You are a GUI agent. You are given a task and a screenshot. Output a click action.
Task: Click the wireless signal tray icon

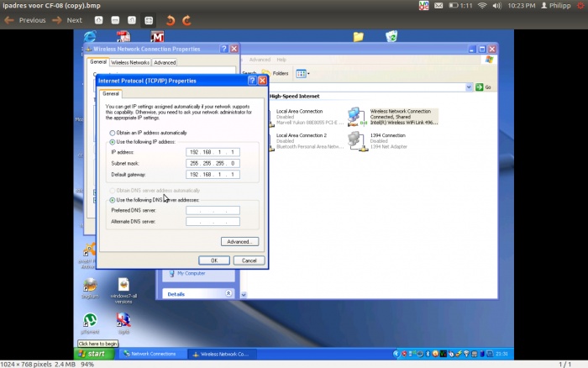[x=466, y=354]
